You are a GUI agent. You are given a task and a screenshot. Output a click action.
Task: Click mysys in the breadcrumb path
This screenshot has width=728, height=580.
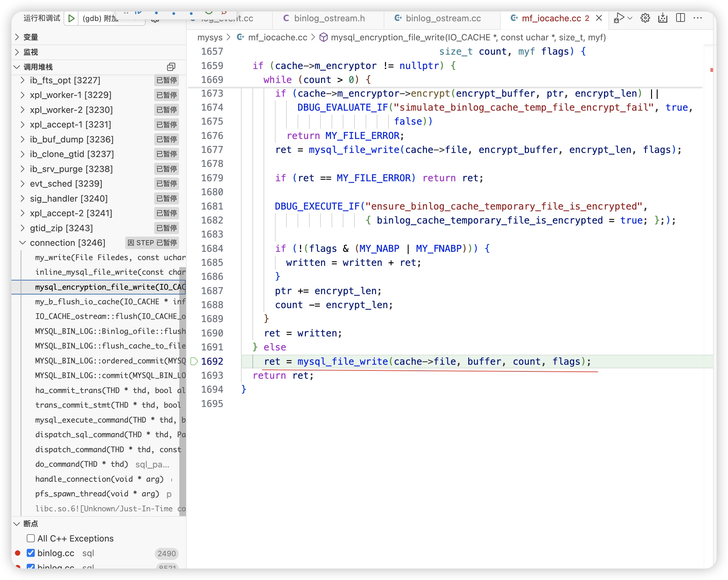click(210, 38)
